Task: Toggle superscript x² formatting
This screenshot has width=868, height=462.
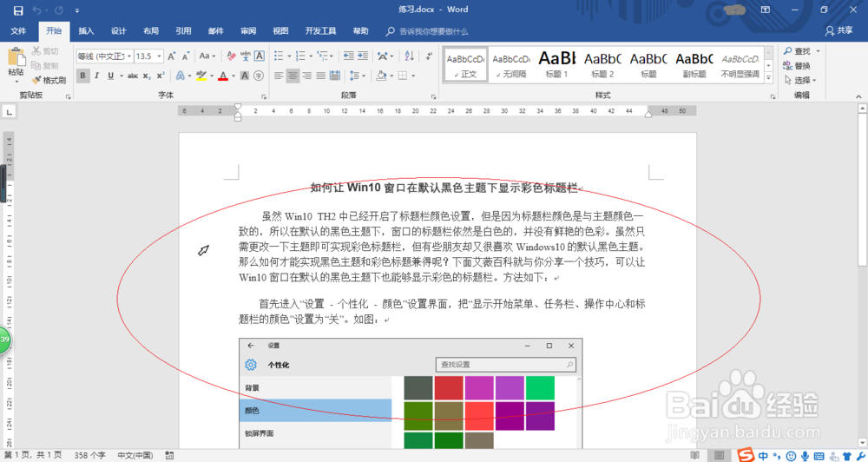Action: [x=160, y=76]
